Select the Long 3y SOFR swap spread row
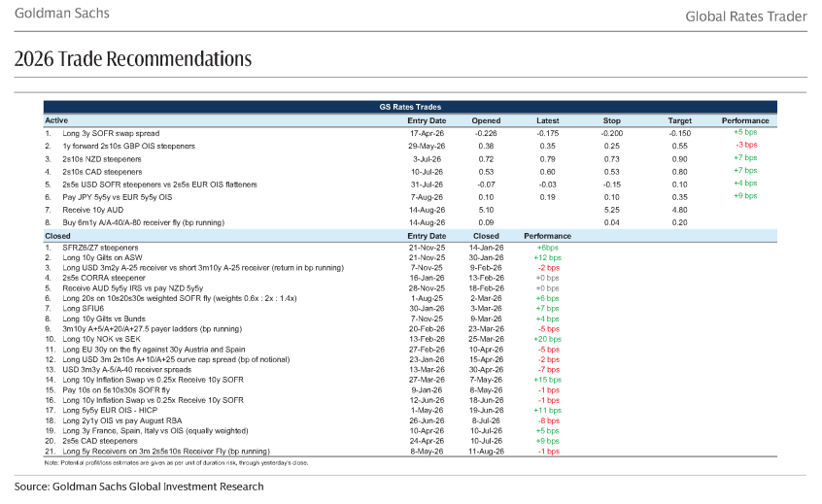Viewport: 822px width, 504px height. [410, 134]
